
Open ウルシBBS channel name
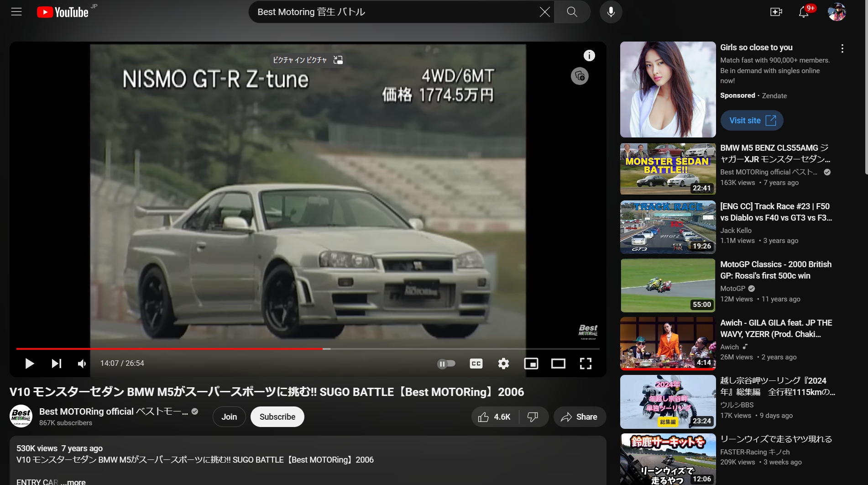tap(737, 405)
